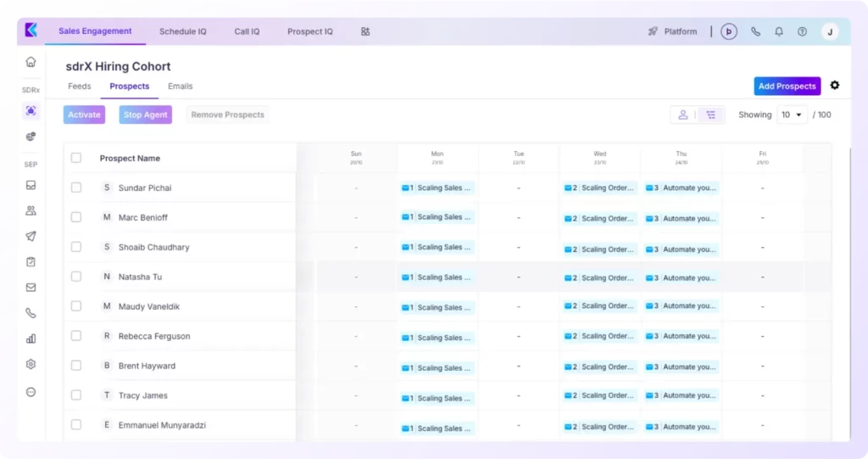Click the Platform link in header
868x459 pixels.
point(681,31)
